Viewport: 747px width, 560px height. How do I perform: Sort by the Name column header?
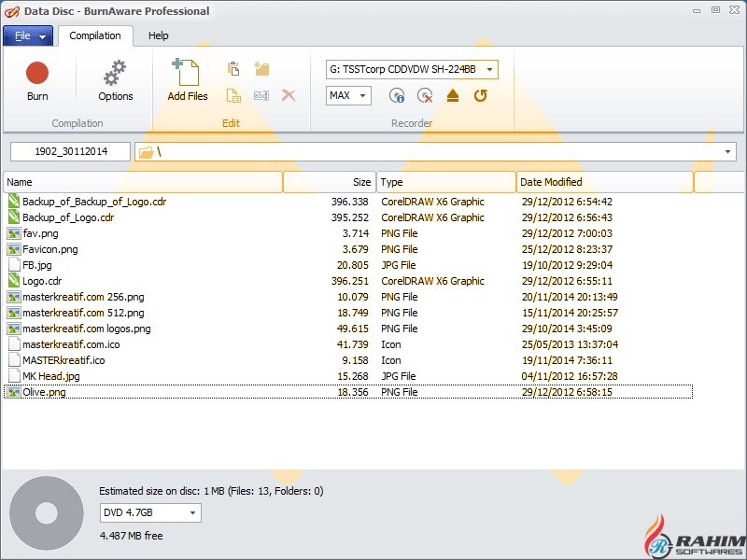(143, 182)
